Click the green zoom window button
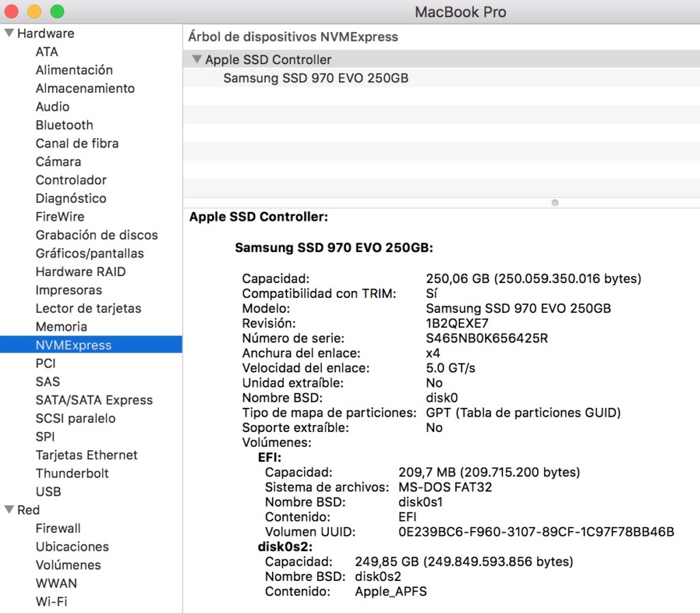The height and width of the screenshot is (613, 700). click(x=57, y=11)
